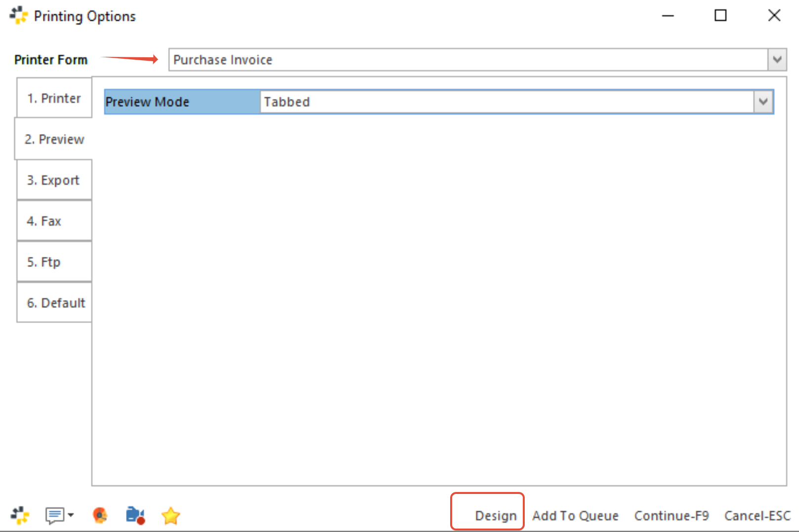The image size is (799, 532).
Task: Click the Printing Options title bar logo
Action: [x=19, y=16]
